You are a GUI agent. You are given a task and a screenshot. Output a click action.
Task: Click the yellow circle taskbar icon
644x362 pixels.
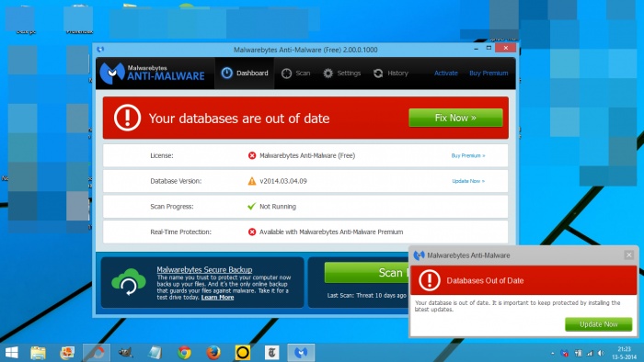click(x=242, y=353)
